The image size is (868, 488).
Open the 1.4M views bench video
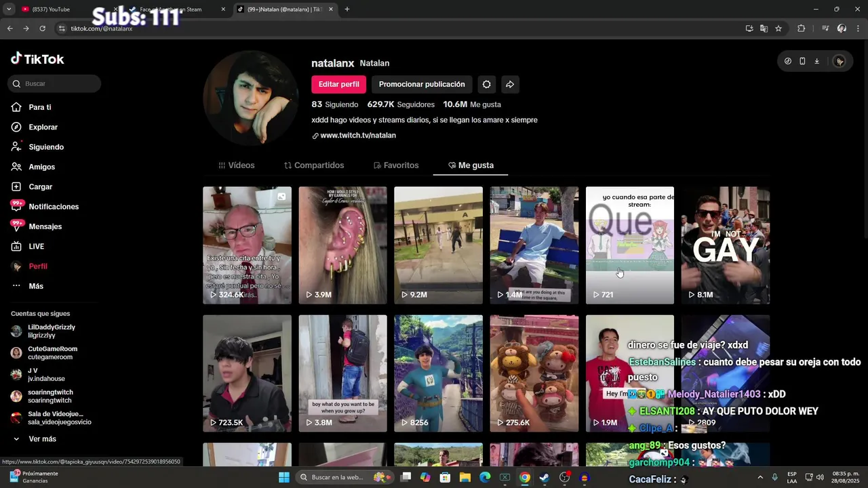tap(534, 245)
